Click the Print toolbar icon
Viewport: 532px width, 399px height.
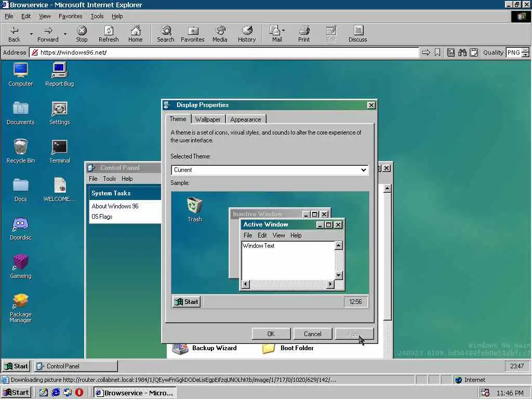(304, 31)
